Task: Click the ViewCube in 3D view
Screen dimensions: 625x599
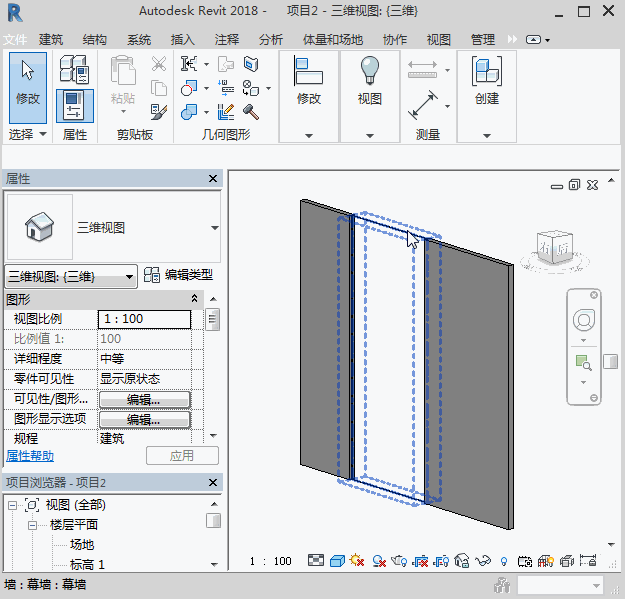Action: click(555, 246)
